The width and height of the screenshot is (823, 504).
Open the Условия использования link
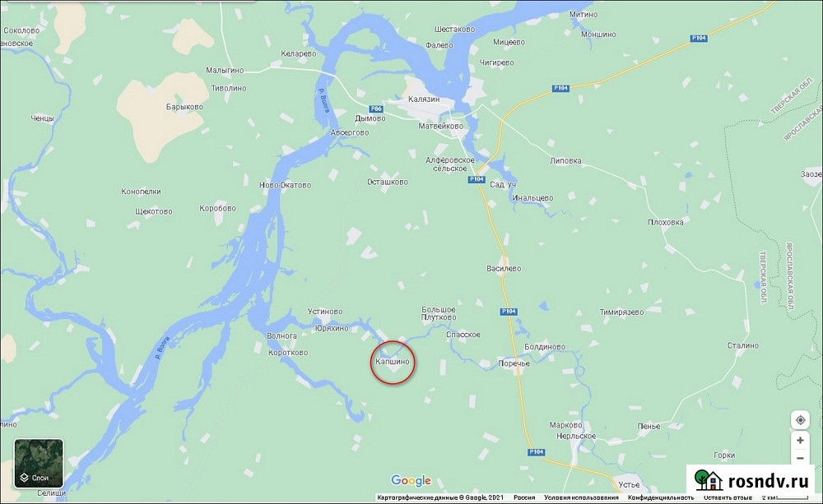pos(581,497)
